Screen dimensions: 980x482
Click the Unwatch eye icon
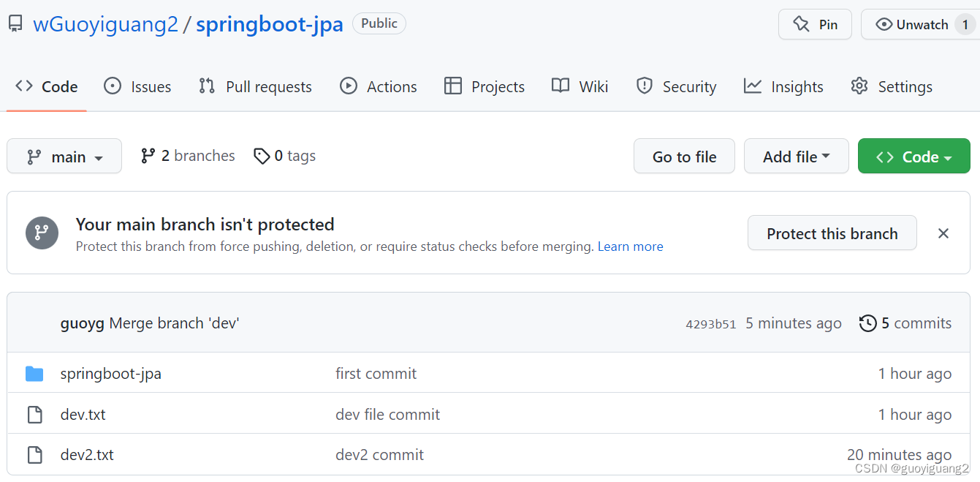click(x=884, y=24)
